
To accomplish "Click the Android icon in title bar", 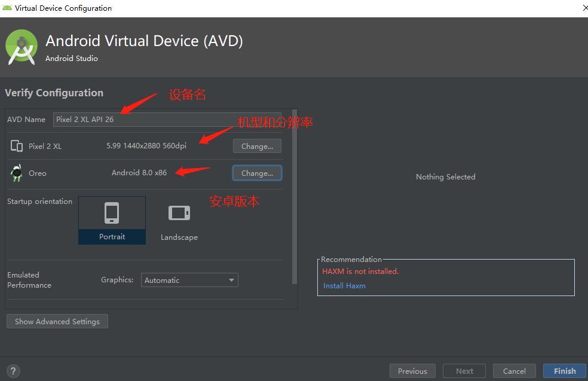I will pos(7,8).
